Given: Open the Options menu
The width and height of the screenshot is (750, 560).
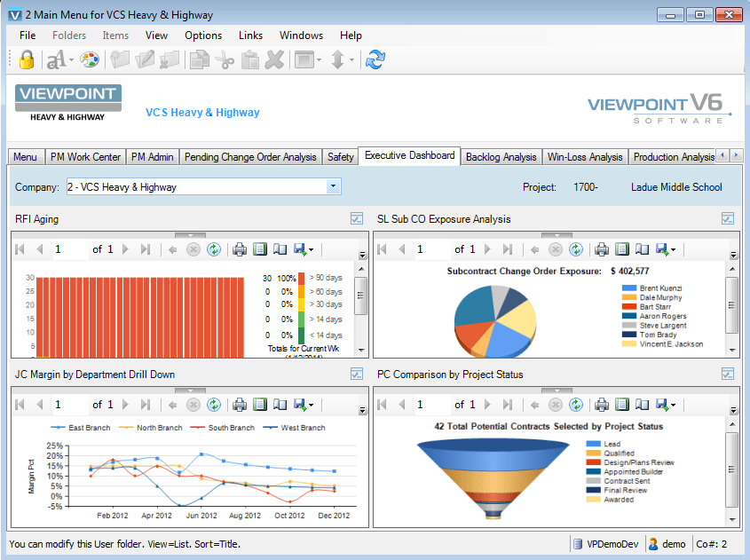Looking at the screenshot, I should pyautogui.click(x=203, y=35).
